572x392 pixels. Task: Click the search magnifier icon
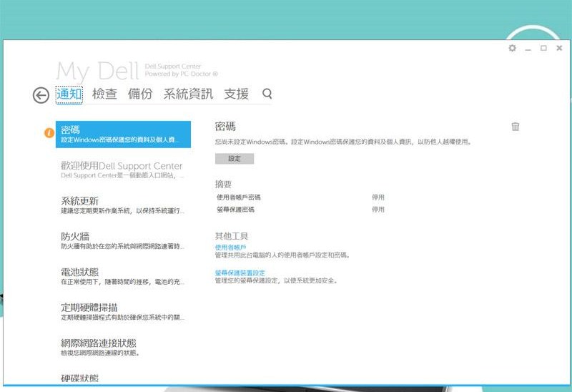(x=267, y=94)
